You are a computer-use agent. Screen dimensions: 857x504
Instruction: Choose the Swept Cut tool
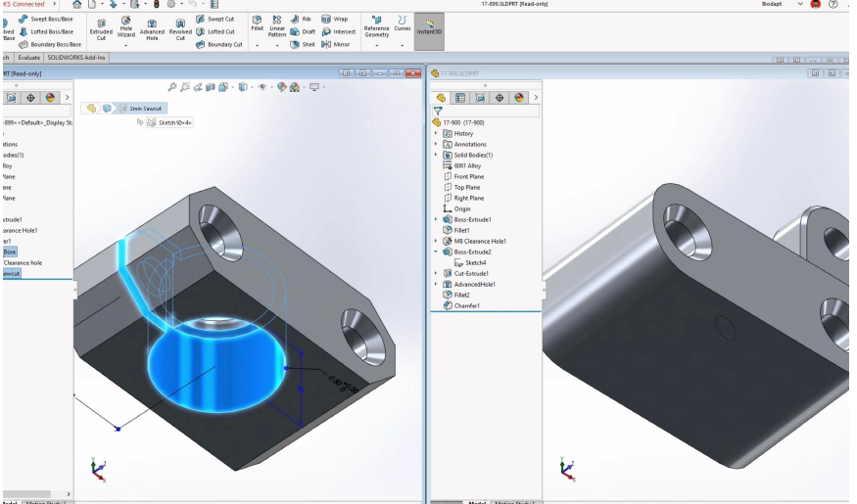tap(220, 19)
